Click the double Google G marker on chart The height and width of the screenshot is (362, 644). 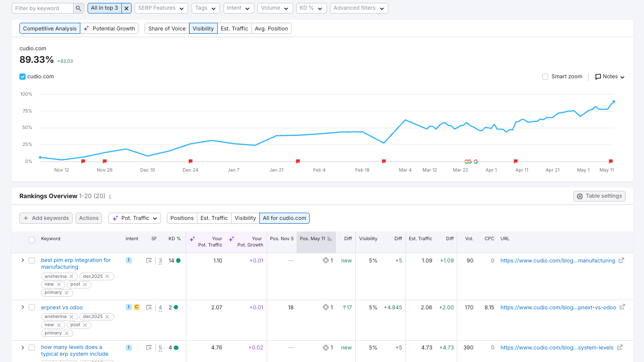tap(468, 162)
